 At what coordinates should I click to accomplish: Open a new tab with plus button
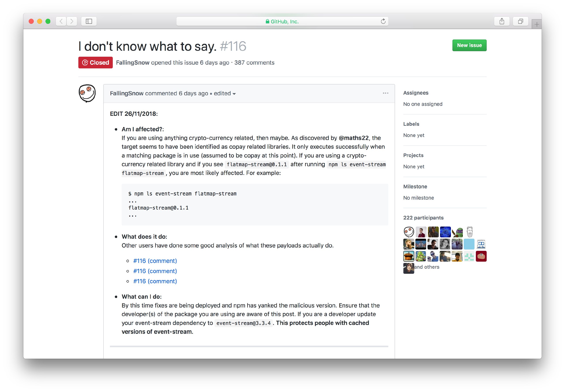537,24
